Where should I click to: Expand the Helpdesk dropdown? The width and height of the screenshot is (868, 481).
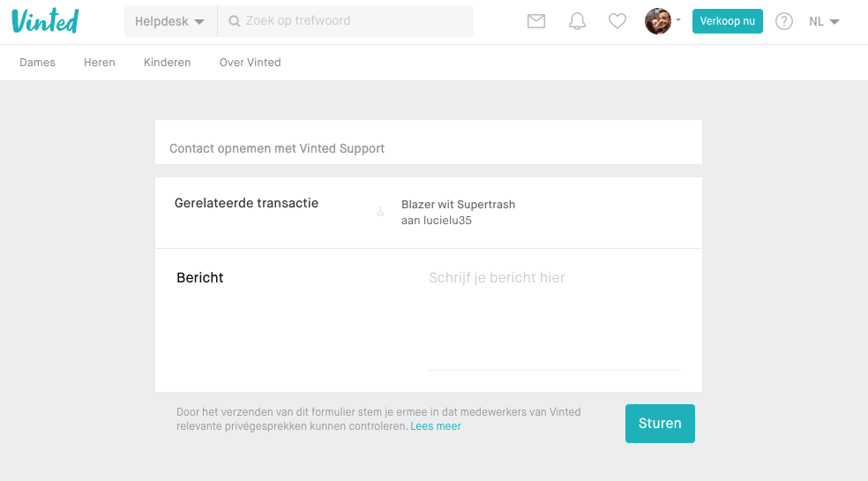click(170, 21)
